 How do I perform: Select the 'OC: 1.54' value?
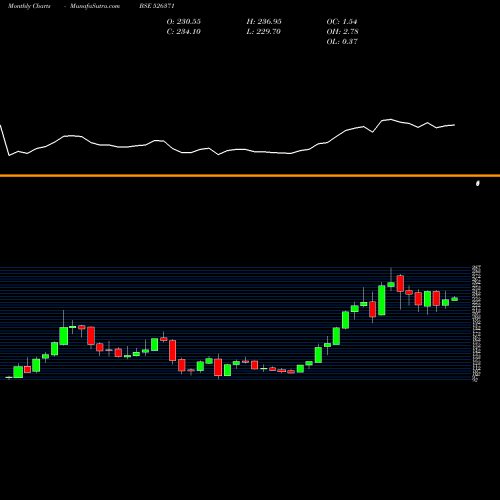(x=342, y=22)
